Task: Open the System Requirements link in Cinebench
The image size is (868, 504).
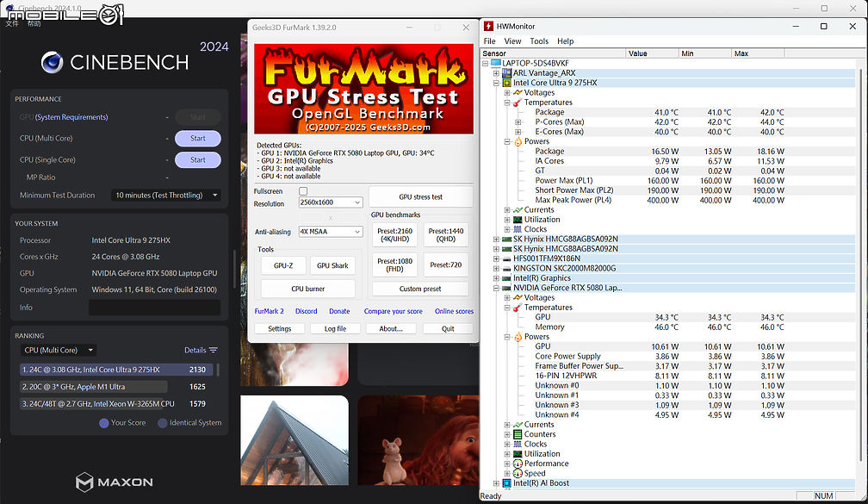Action: click(71, 117)
